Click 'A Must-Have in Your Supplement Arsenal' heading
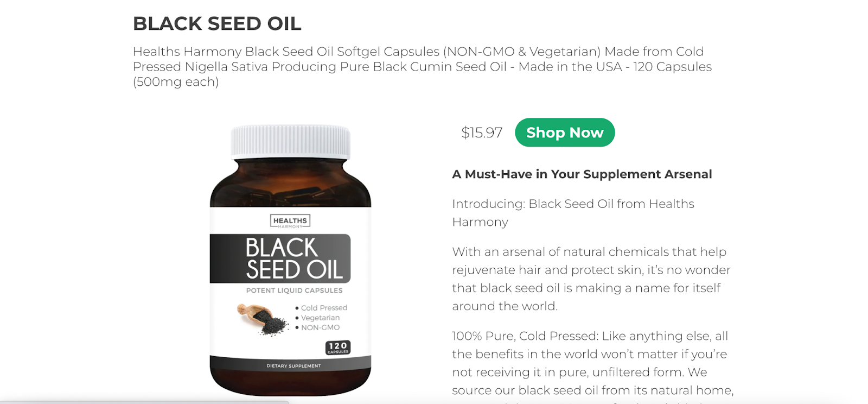 pyautogui.click(x=582, y=174)
